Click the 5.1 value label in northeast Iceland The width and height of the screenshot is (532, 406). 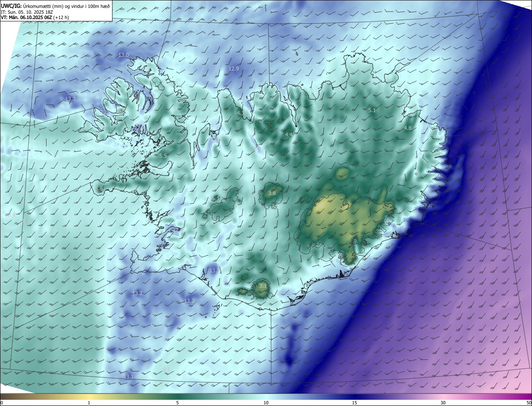(x=372, y=110)
